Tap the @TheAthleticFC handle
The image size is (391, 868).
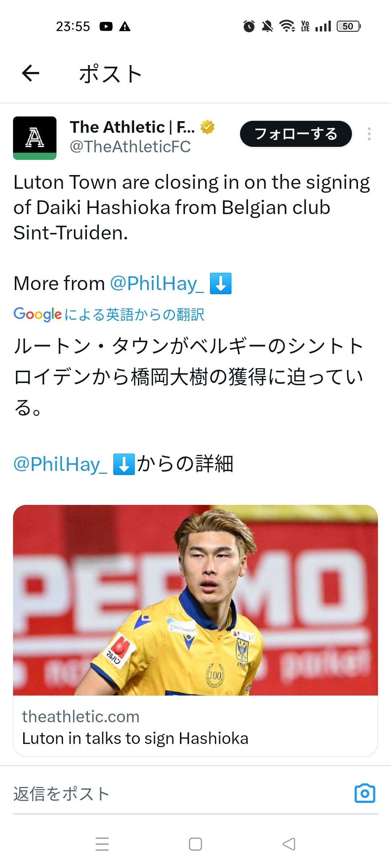point(130,147)
